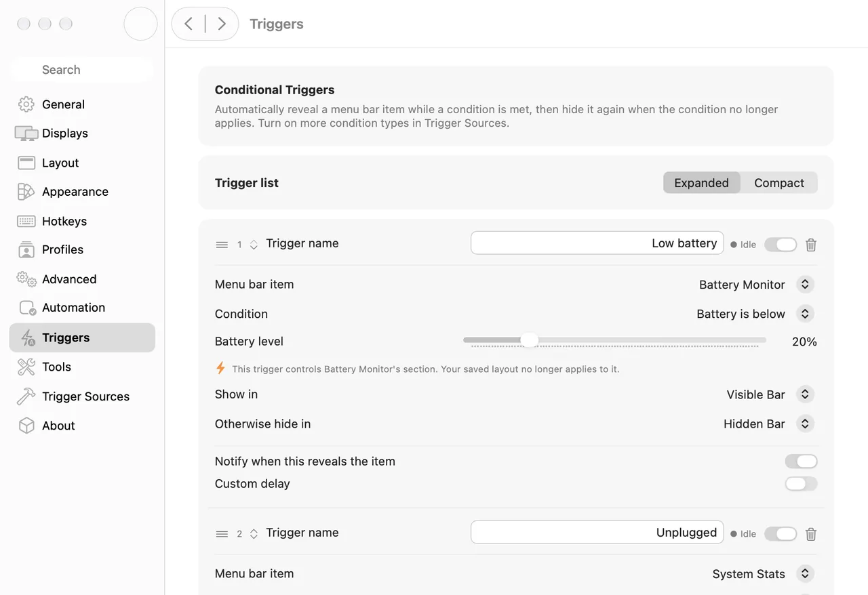Grab the drag handle of trigger 1
868x595 pixels.
click(222, 245)
